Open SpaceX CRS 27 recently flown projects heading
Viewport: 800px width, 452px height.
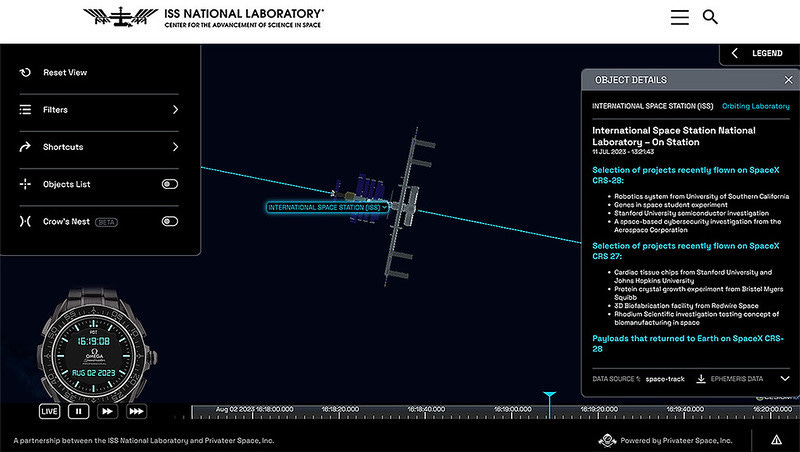[x=686, y=251]
